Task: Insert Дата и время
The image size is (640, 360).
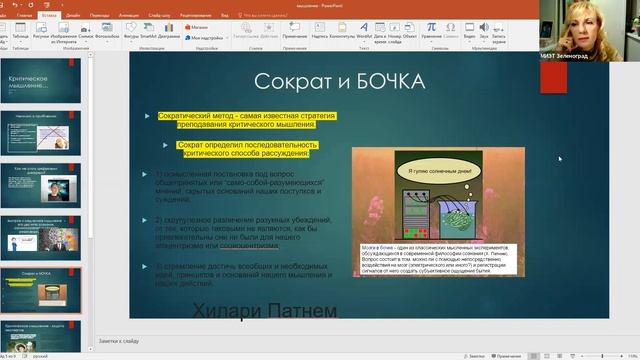Action: tap(380, 33)
